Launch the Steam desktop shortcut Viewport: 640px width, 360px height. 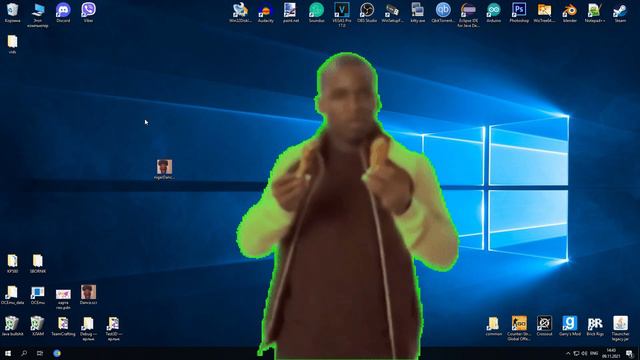(x=620, y=13)
